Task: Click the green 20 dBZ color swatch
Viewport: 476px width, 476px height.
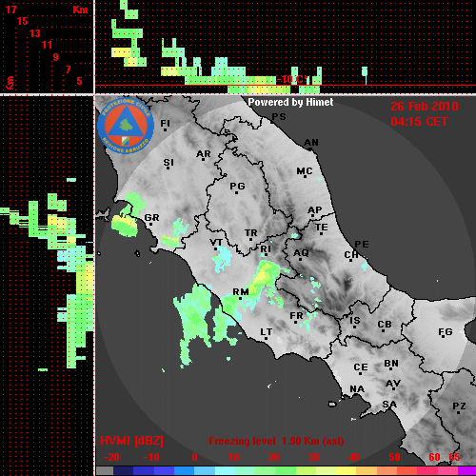Action: click(x=286, y=471)
